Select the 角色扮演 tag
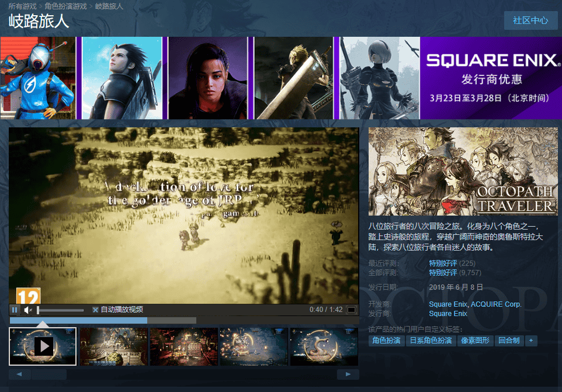 point(386,341)
